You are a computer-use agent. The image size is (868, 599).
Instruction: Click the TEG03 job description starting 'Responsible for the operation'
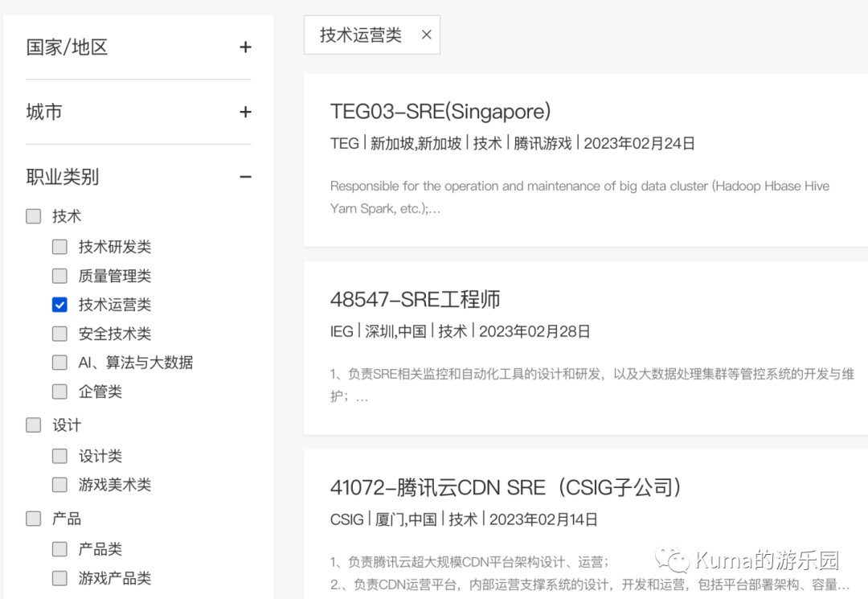(579, 197)
